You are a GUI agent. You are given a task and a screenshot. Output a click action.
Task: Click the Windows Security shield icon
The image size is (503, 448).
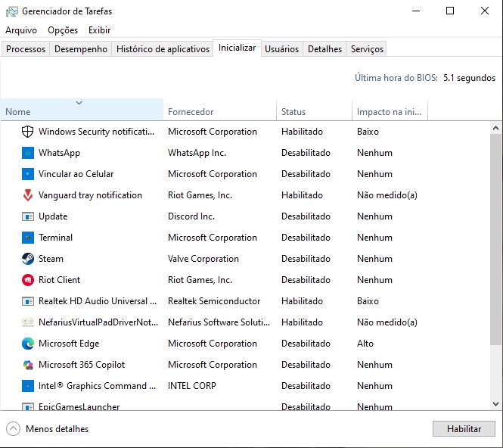pyautogui.click(x=27, y=132)
